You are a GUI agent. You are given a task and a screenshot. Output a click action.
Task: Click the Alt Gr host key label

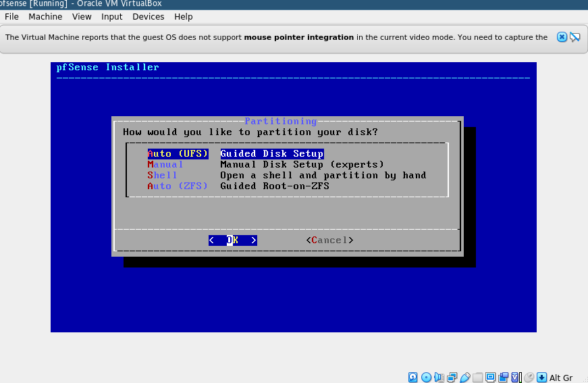click(x=561, y=378)
